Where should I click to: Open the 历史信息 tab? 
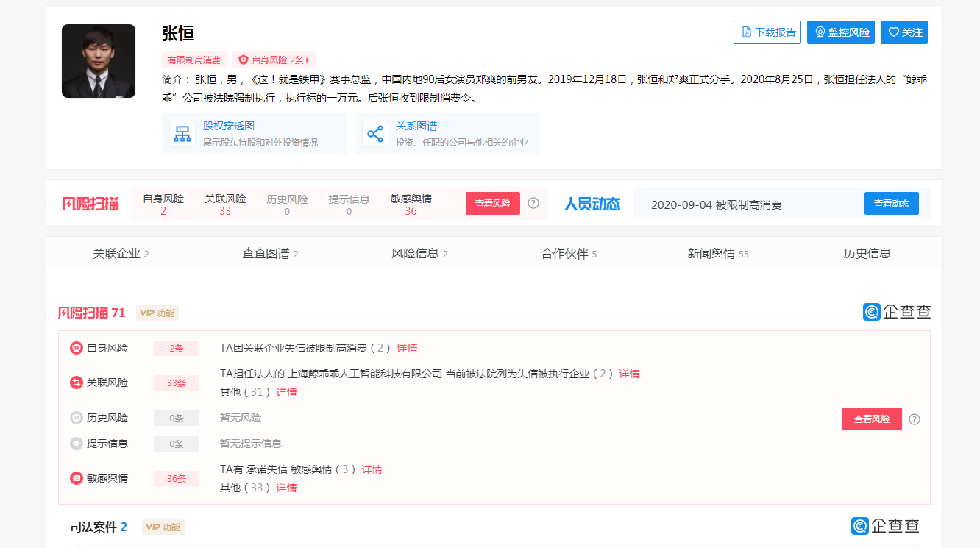pyautogui.click(x=867, y=254)
